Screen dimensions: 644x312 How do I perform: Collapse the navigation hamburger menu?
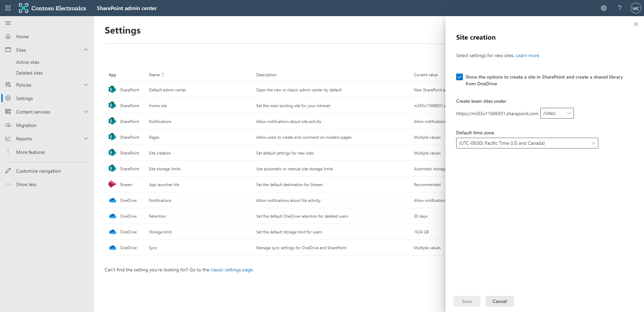[8, 23]
